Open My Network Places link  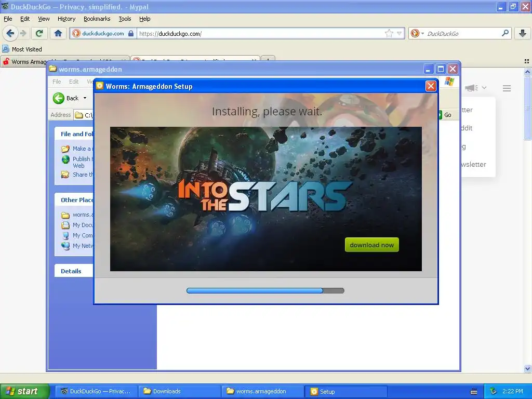77,246
